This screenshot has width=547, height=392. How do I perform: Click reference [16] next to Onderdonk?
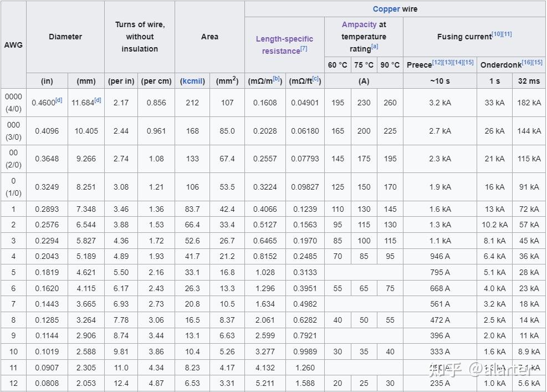(x=526, y=62)
